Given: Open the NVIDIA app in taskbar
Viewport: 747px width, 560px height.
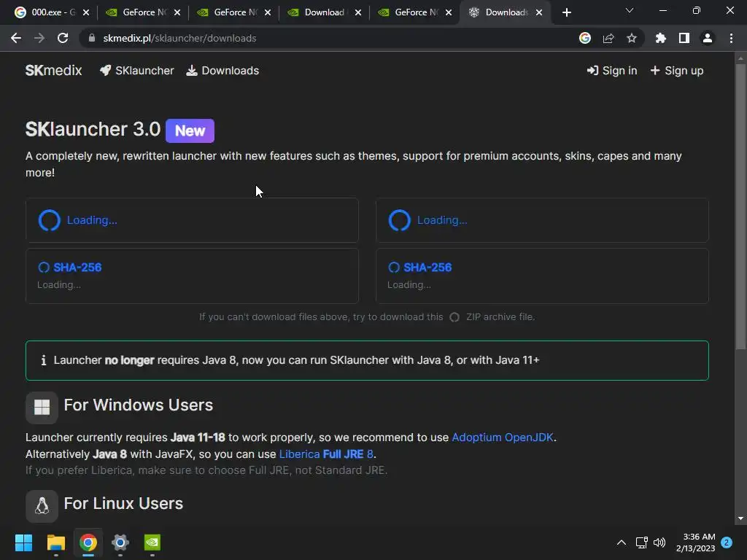Looking at the screenshot, I should pyautogui.click(x=152, y=542).
